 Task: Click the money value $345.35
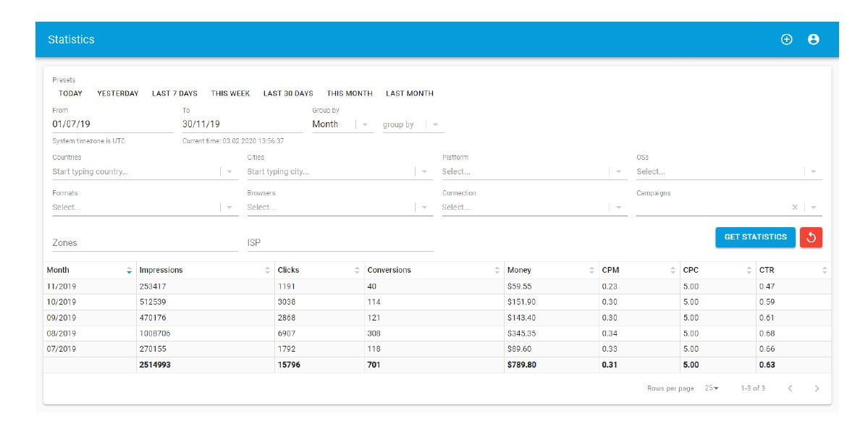point(521,334)
